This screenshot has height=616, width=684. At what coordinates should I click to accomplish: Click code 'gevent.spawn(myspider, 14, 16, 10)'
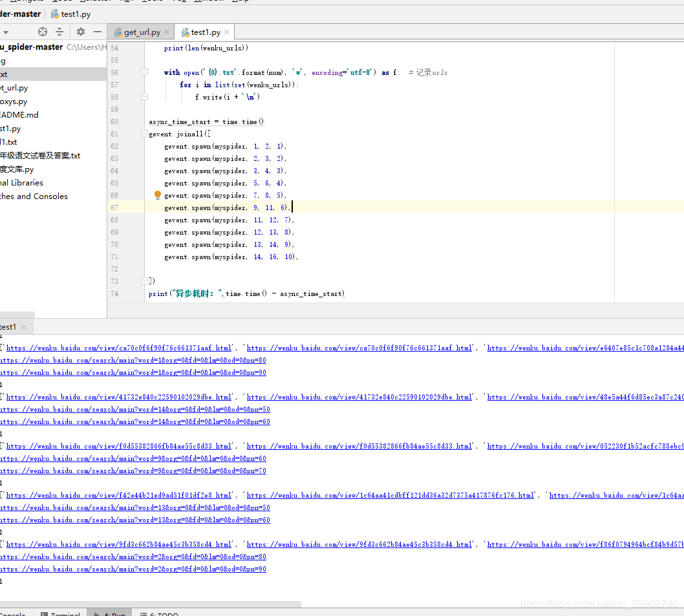coord(231,257)
